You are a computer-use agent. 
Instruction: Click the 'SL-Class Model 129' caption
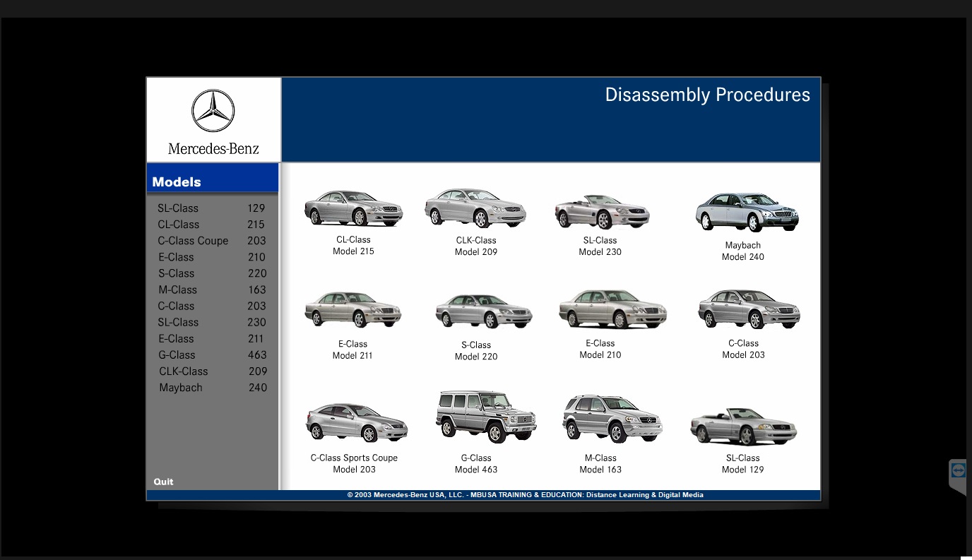[x=743, y=464]
